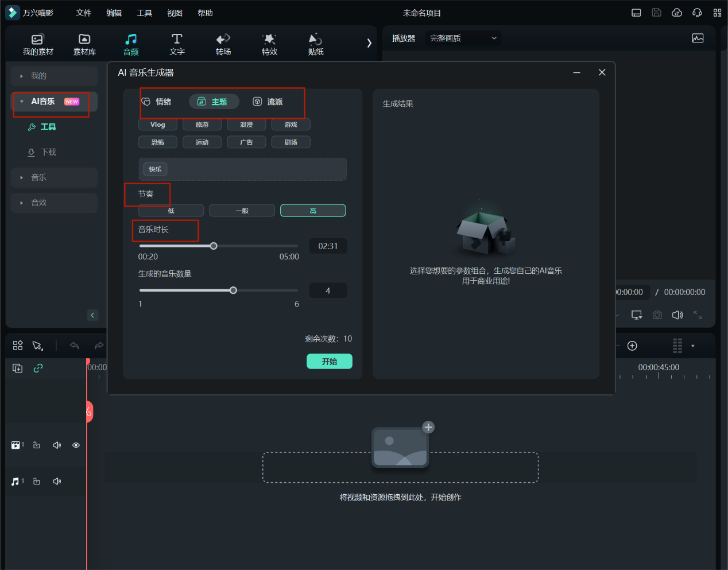Click the undo arrow in timeline toolbar
Image resolution: width=728 pixels, height=570 pixels.
pyautogui.click(x=74, y=346)
